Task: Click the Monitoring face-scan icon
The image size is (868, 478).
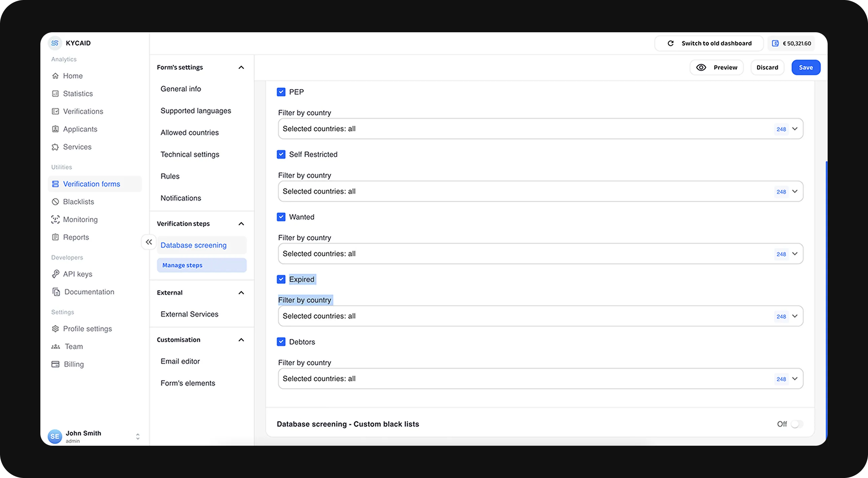Action: pos(55,220)
